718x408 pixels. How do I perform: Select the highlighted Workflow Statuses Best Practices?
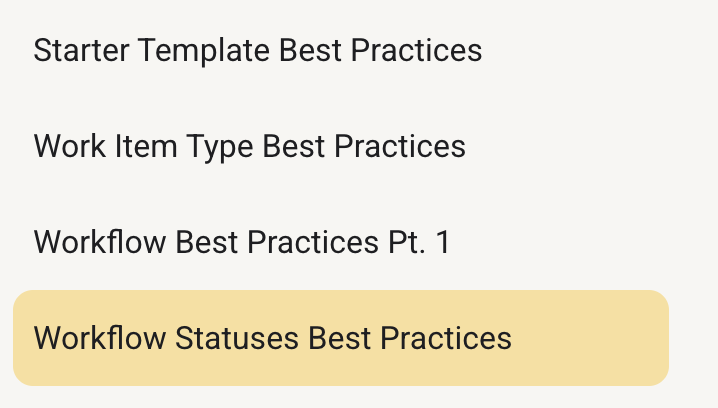click(273, 338)
